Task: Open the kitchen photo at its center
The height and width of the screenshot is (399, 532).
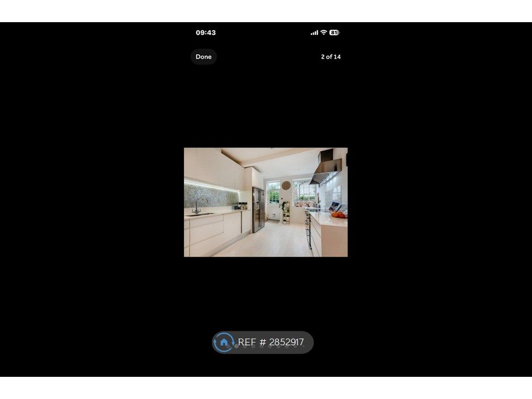Action: point(265,202)
